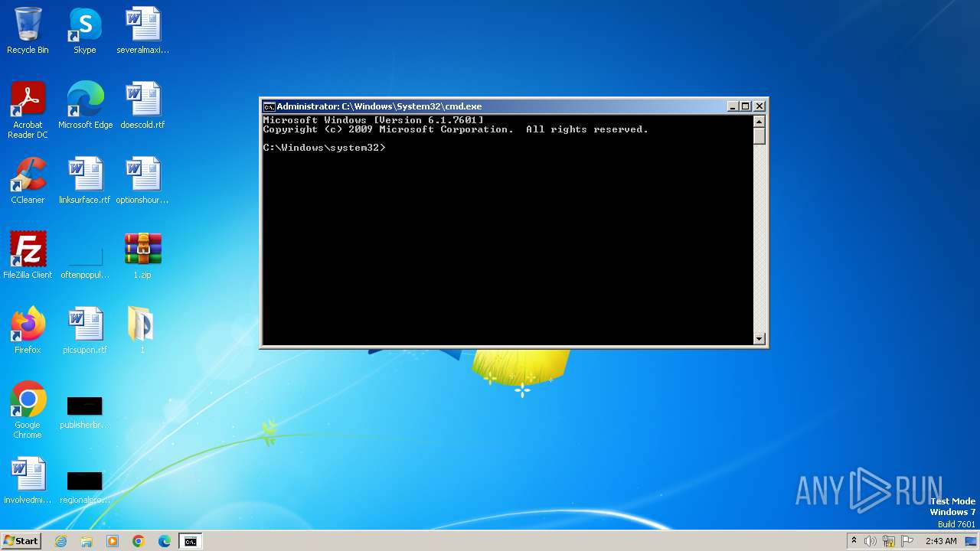The image size is (980, 551).
Task: Maximize the command prompt window
Action: coord(745,106)
